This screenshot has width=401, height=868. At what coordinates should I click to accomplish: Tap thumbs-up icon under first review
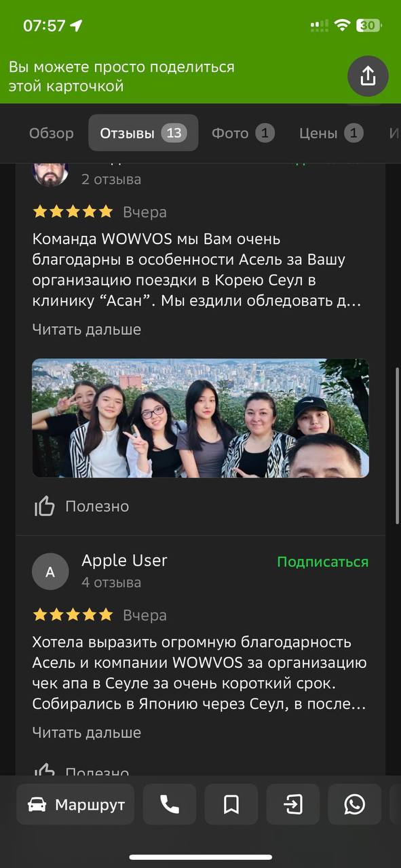coord(45,506)
